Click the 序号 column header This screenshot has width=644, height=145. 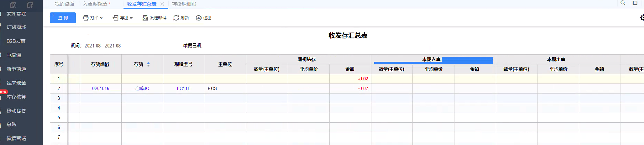(59, 64)
